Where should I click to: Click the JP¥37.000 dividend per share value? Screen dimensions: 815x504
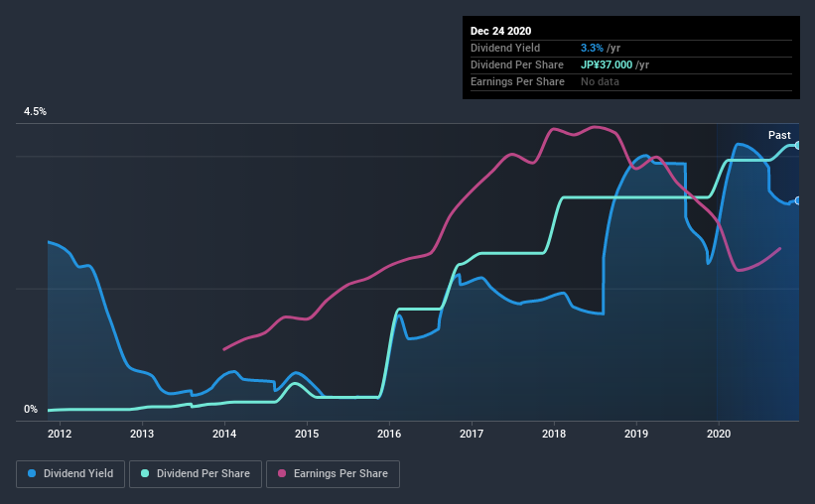pos(607,64)
